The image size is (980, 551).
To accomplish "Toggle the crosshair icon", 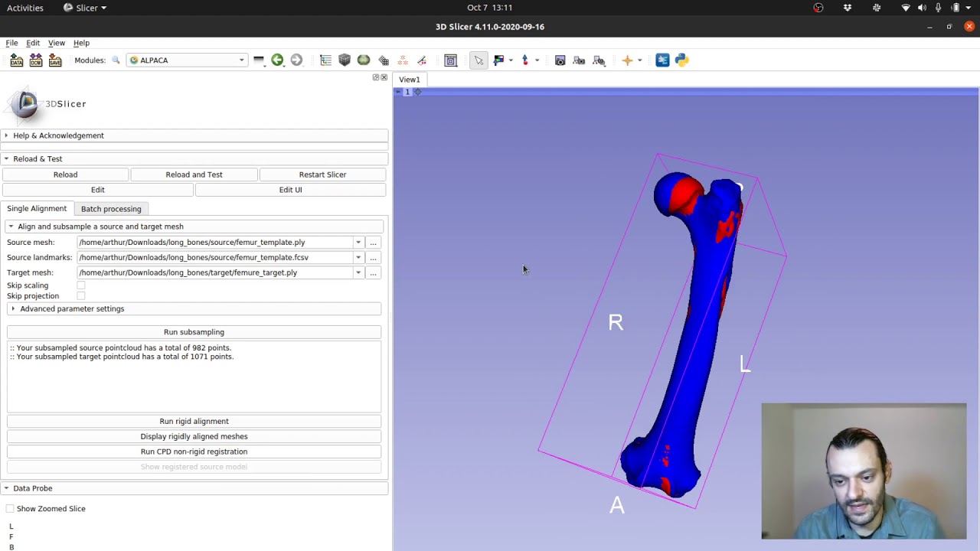I will tap(627, 60).
